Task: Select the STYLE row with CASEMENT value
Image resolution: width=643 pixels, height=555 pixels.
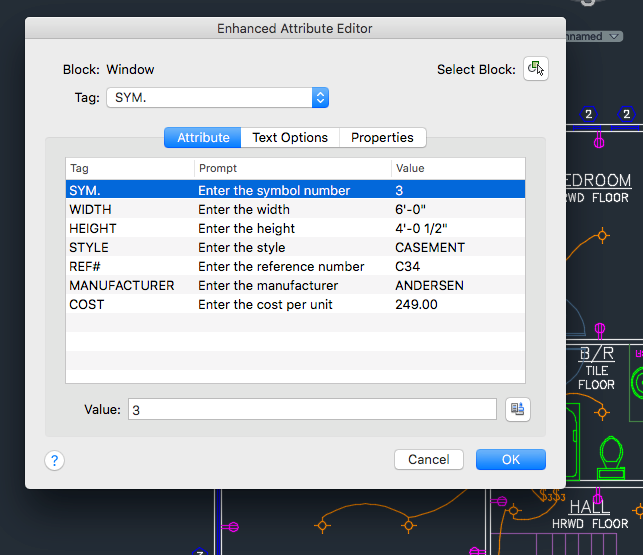Action: point(295,247)
